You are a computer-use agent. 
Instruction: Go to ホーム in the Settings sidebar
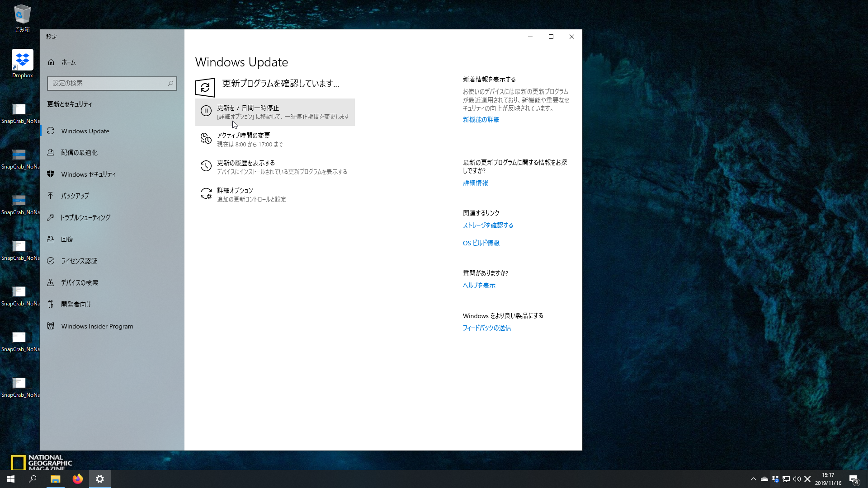(x=68, y=62)
